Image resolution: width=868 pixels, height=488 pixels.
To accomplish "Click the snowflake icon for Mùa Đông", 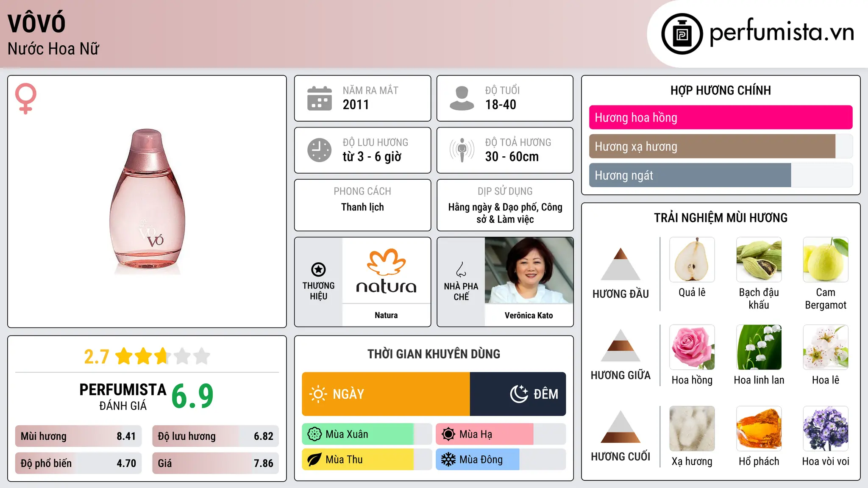I will [x=448, y=460].
